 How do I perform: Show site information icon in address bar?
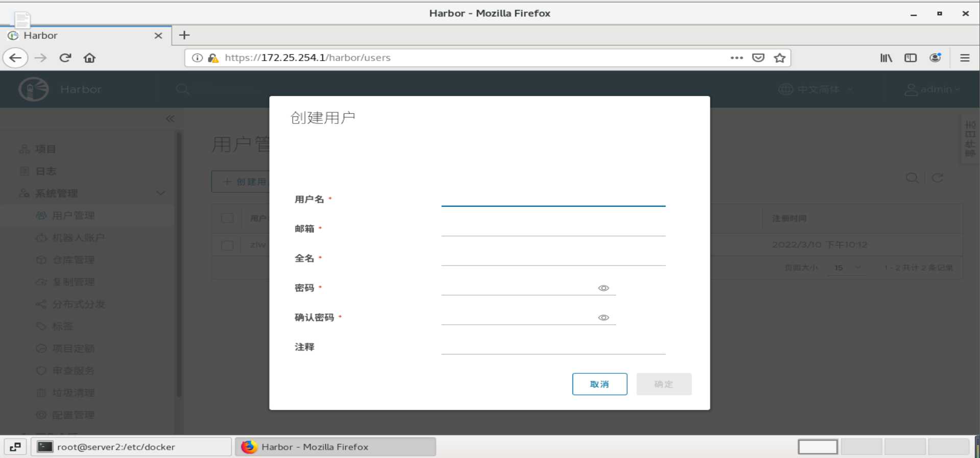197,58
